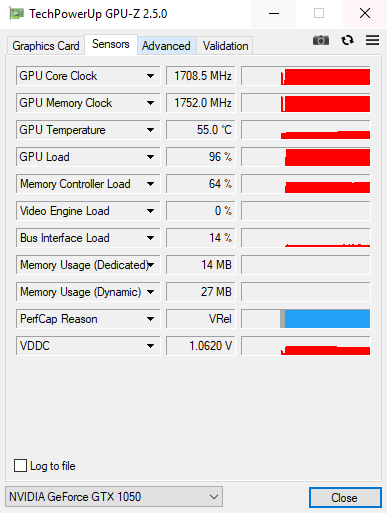Open the Validation tab
Image resolution: width=387 pixels, height=513 pixels.
coord(225,46)
